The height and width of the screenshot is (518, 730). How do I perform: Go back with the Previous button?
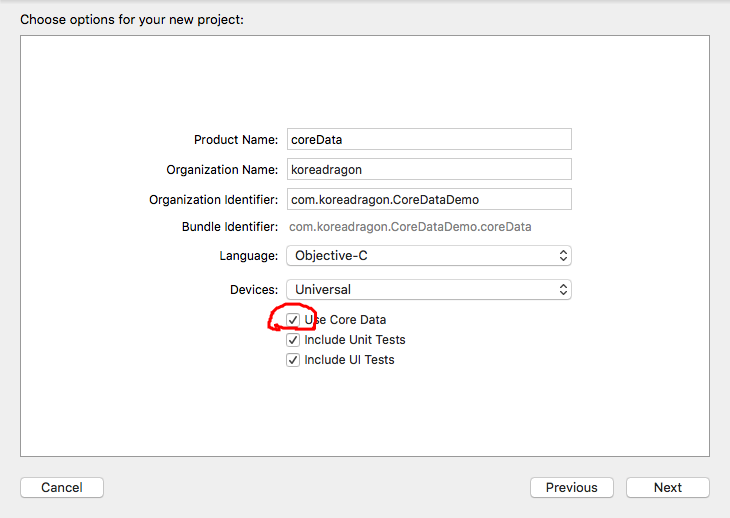571,488
